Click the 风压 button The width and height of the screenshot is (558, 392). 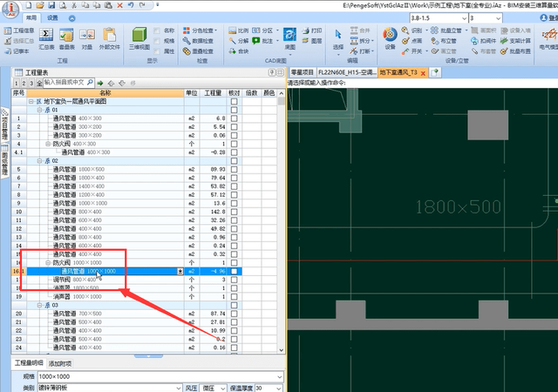[191, 389]
